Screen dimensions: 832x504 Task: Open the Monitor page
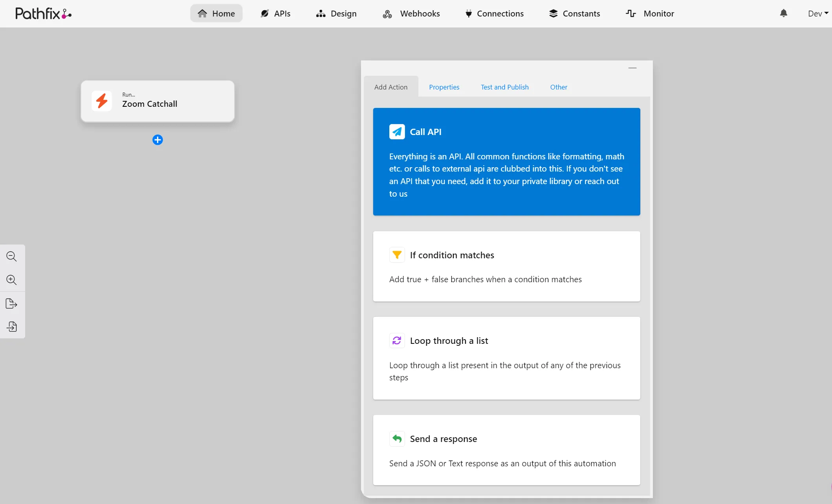tap(650, 13)
